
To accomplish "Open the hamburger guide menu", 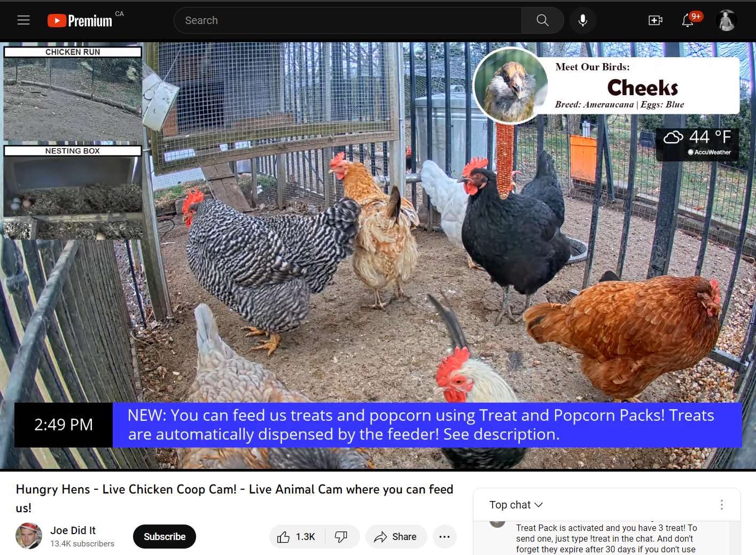I will [x=24, y=20].
